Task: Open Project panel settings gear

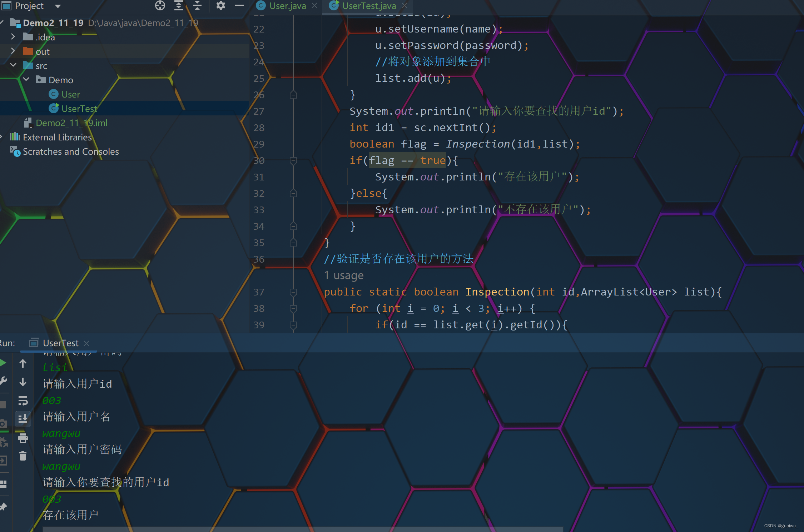Action: (221, 5)
